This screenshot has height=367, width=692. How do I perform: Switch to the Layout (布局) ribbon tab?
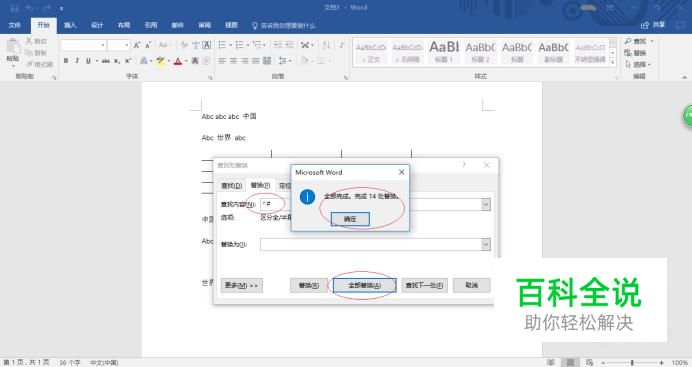coord(124,25)
